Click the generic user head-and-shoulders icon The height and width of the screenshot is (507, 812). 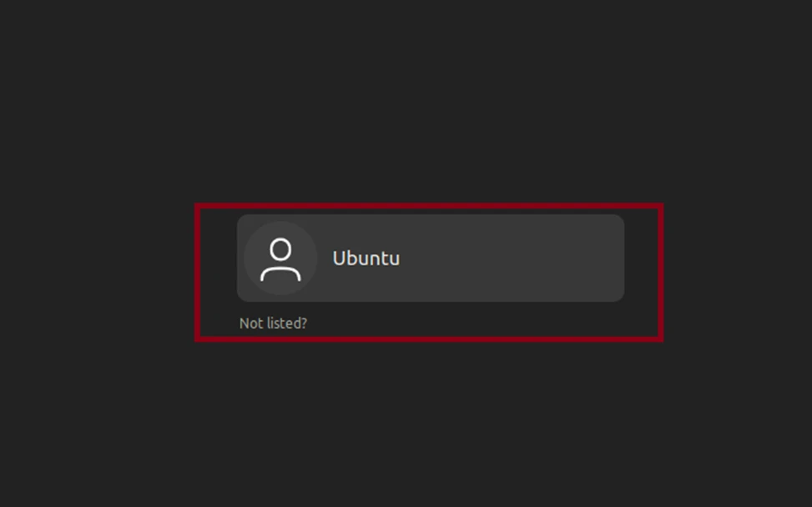pos(280,258)
